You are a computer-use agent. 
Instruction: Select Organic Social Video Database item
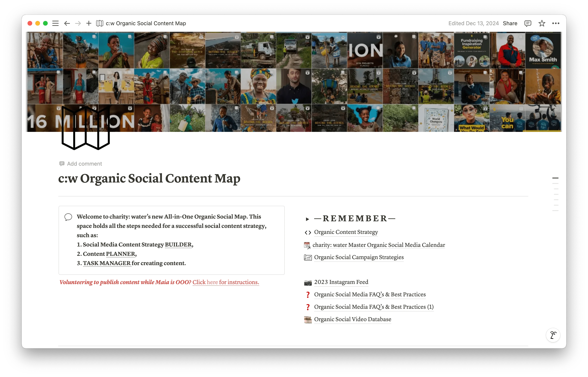[352, 319]
